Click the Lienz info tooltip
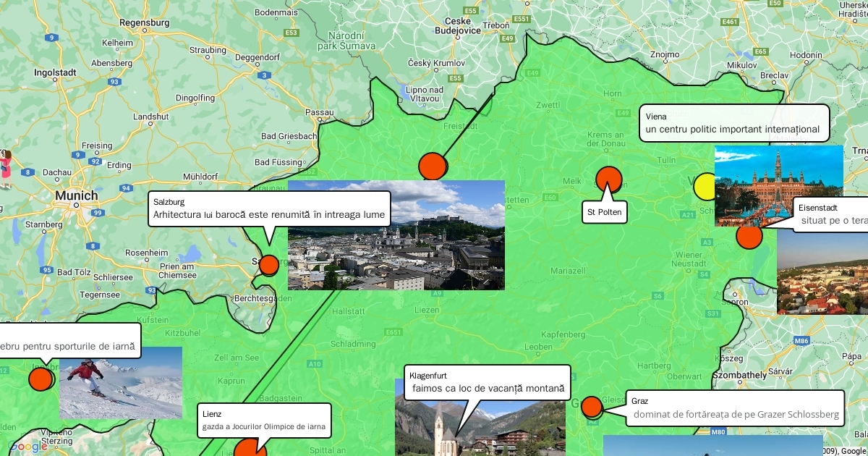The image size is (868, 456). click(x=264, y=421)
